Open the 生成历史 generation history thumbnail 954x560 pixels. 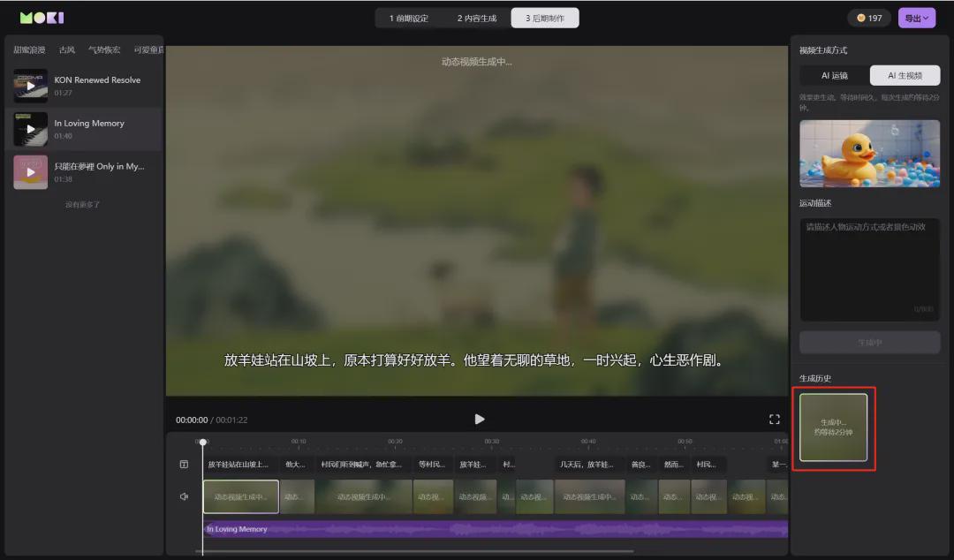pos(833,428)
